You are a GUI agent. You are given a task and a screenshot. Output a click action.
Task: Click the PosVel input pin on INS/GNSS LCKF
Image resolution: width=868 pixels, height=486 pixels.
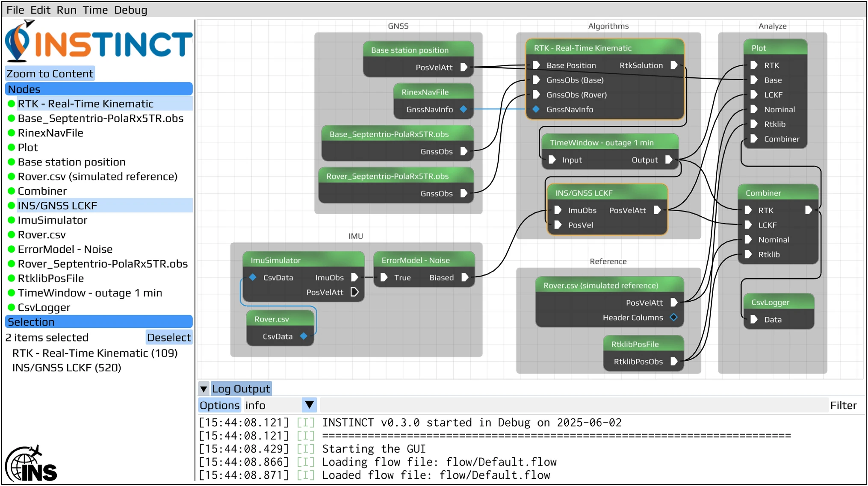pos(558,225)
